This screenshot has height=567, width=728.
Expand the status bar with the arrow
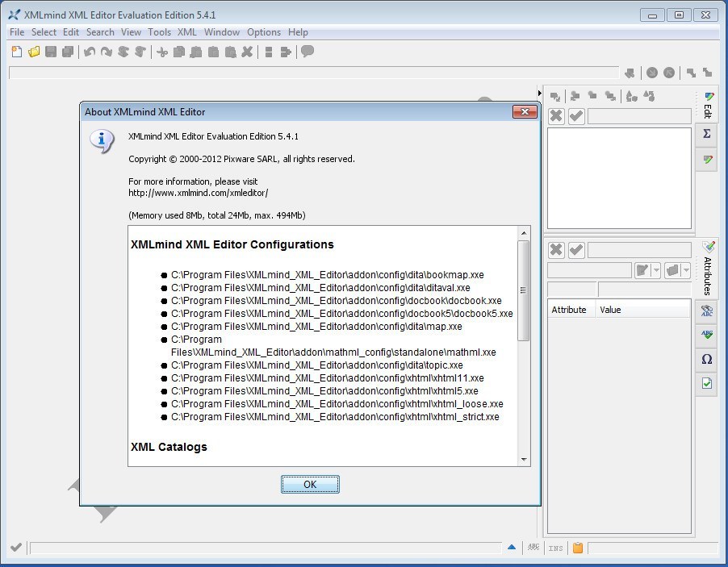point(512,547)
